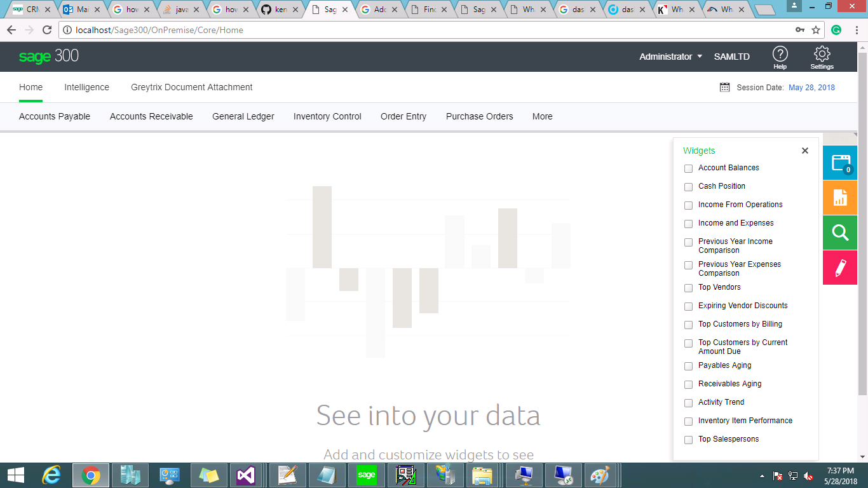868x488 pixels.
Task: Click the browser address bar URL
Action: click(159, 30)
